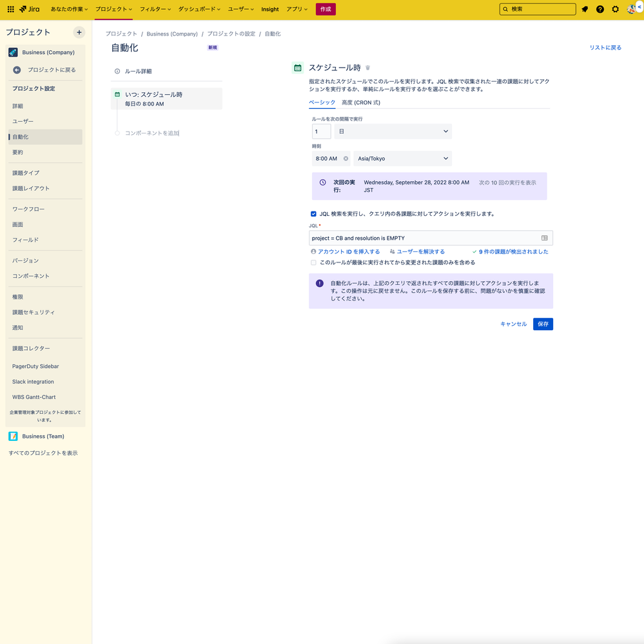
Task: Open help via the question mark icon
Action: [x=600, y=9]
